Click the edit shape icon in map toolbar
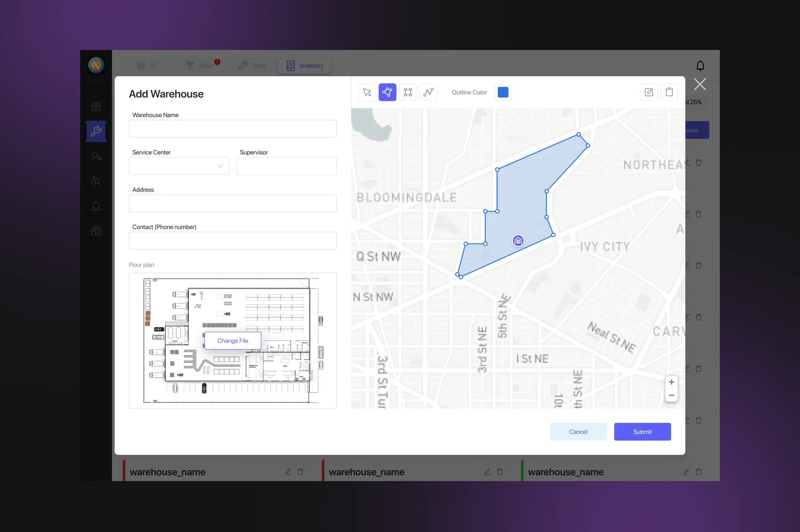Image resolution: width=800 pixels, height=532 pixels. pos(648,92)
